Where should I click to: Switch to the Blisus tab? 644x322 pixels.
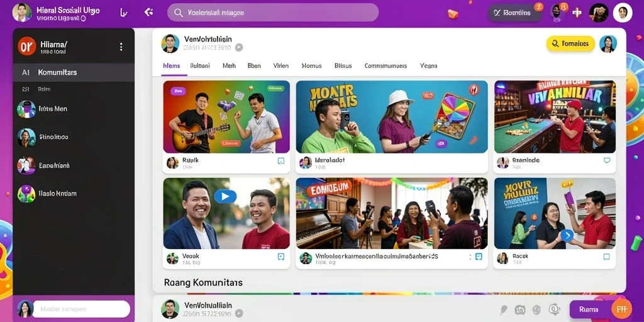(x=343, y=65)
